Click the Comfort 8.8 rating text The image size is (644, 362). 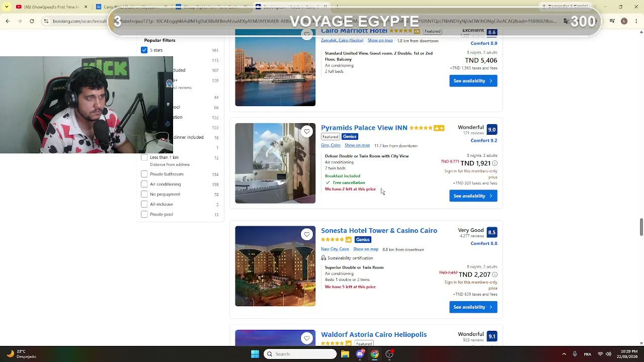click(484, 244)
